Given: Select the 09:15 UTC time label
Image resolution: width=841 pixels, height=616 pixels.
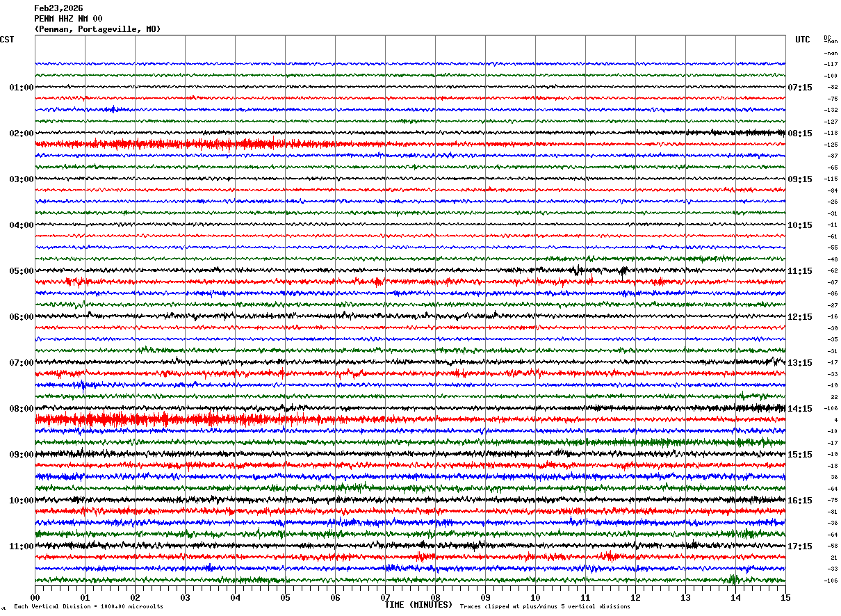Looking at the screenshot, I should point(800,179).
